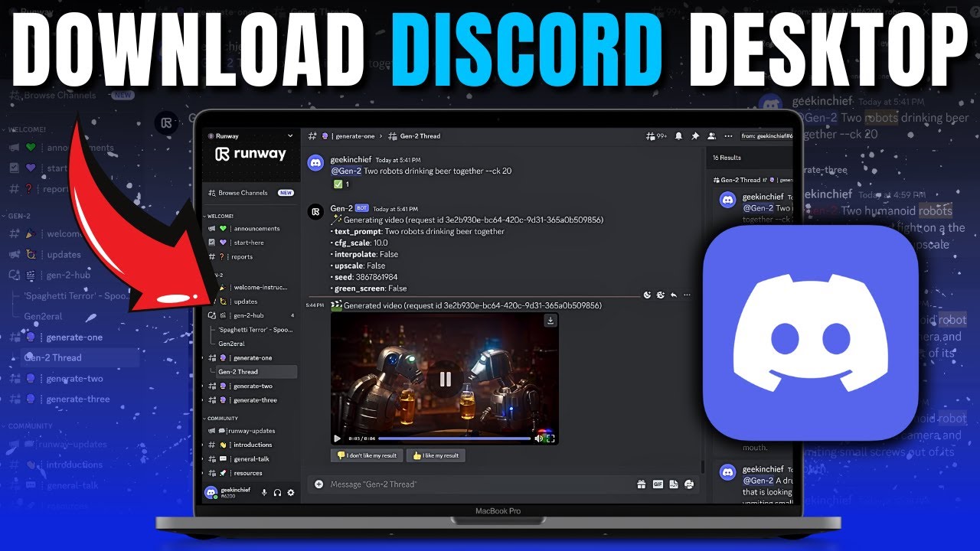Open notification settings bell icon
This screenshot has height=551, width=980.
tap(678, 136)
